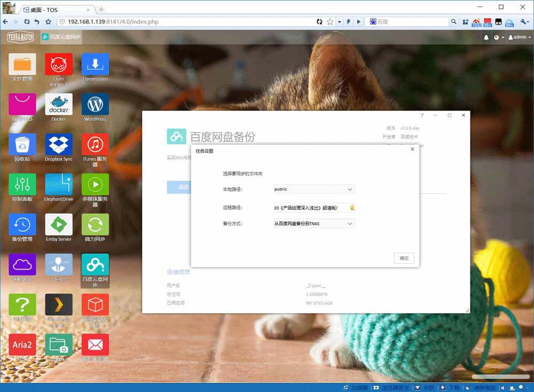Start Clam AntiVirus
The image size is (534, 392).
coord(59,64)
